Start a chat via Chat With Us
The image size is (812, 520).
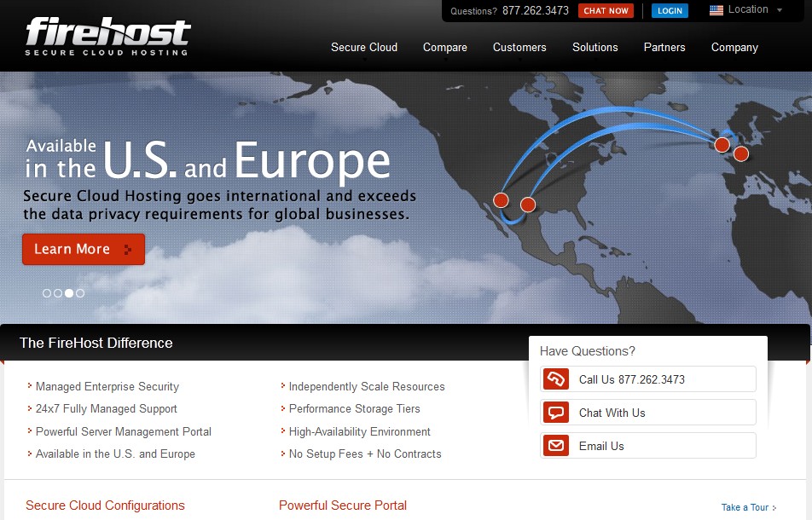click(648, 413)
